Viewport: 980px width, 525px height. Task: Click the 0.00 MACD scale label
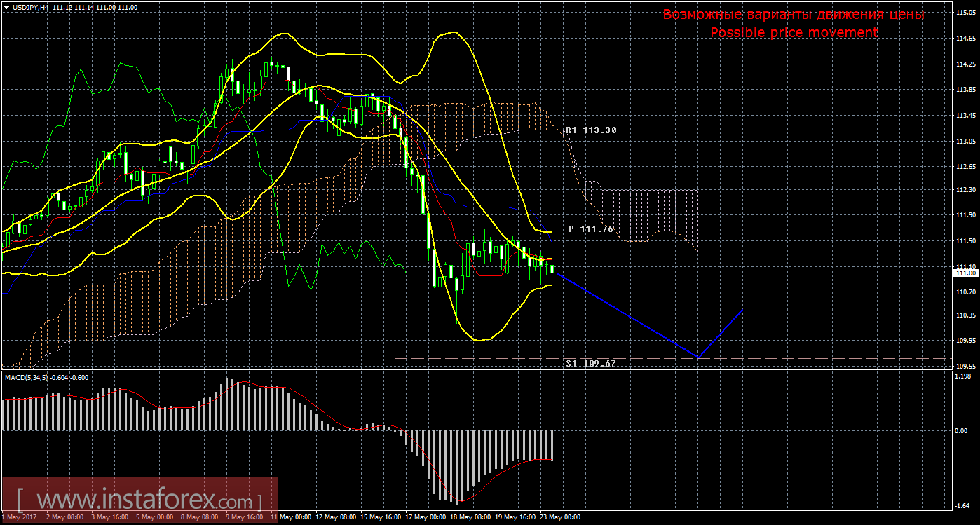(962, 430)
